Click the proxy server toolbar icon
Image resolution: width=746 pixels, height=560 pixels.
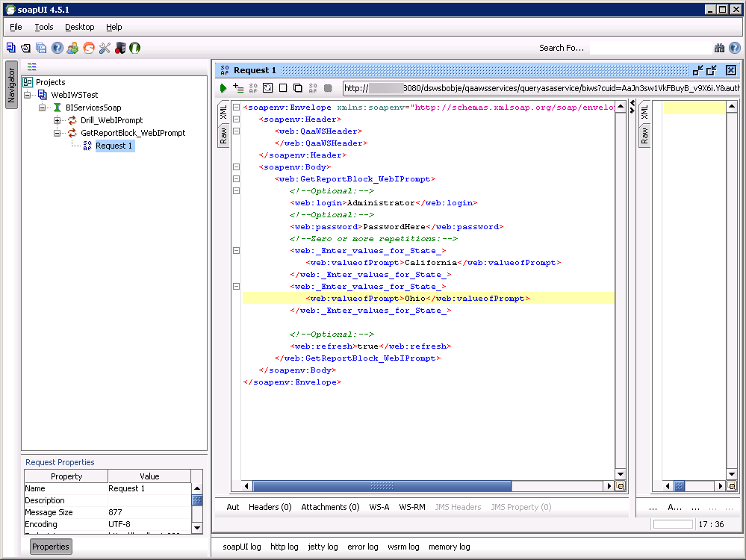point(120,48)
